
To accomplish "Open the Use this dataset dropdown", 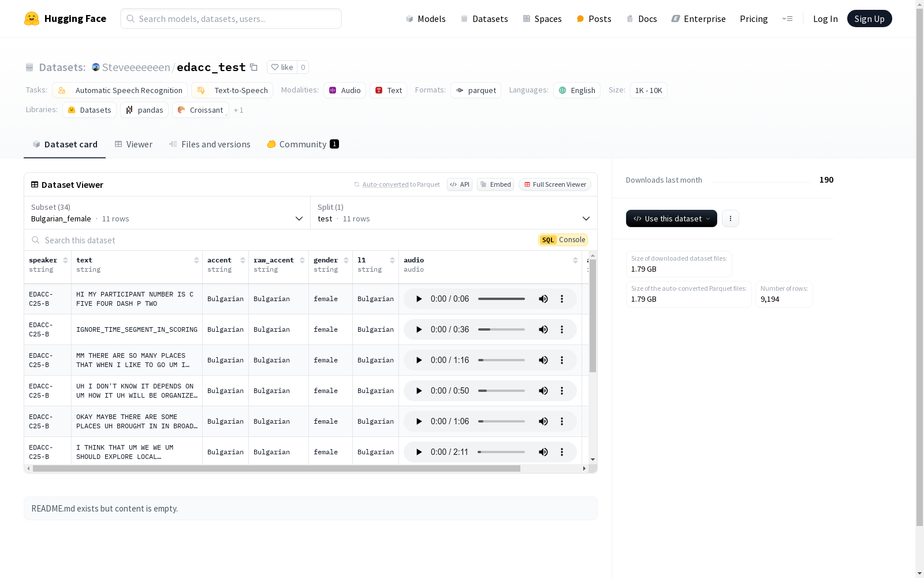I will pyautogui.click(x=672, y=218).
